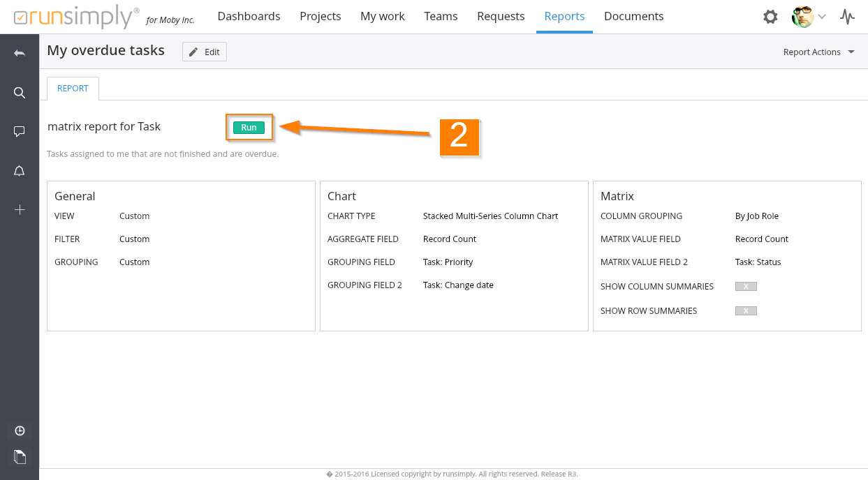Toggle Show Column Summaries switch
This screenshot has height=480, width=868.
(746, 287)
